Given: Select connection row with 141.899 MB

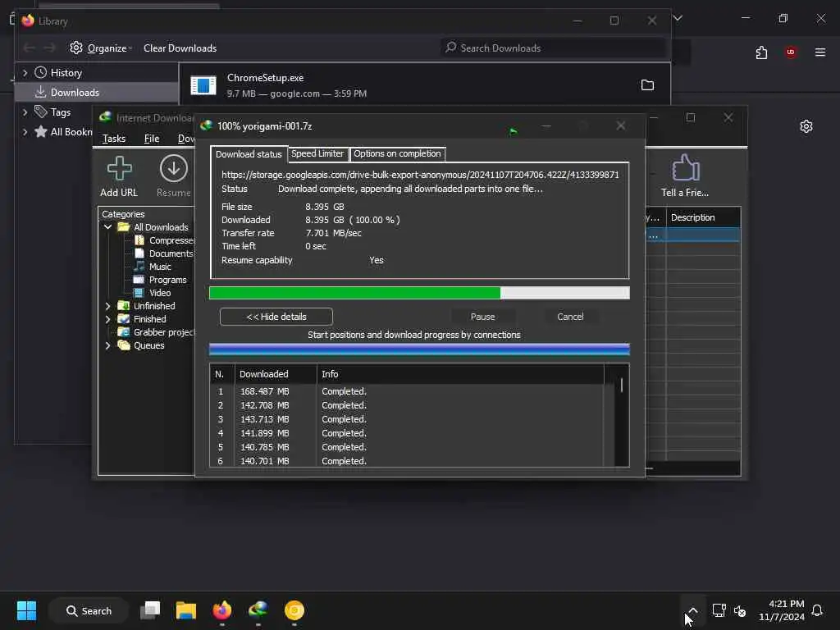Looking at the screenshot, I should coord(407,433).
